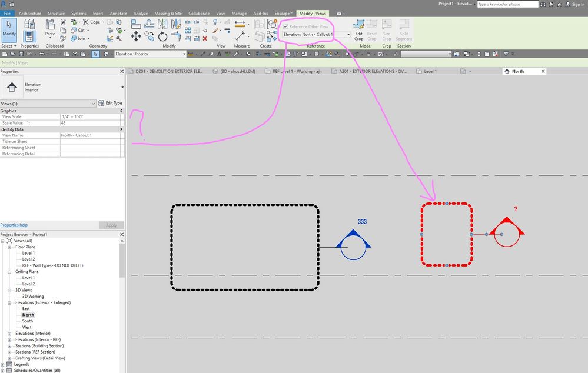
Task: Expand the Legends tree node
Action: point(2,364)
